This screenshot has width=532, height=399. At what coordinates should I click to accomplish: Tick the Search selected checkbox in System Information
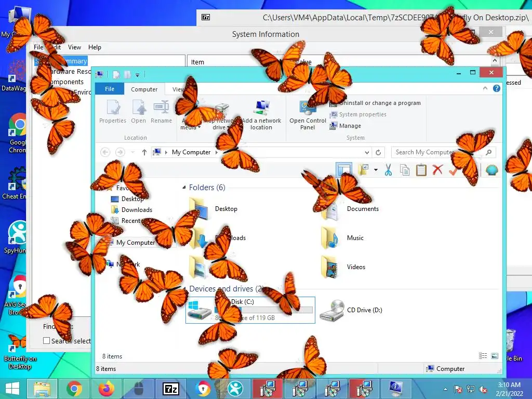click(x=46, y=341)
